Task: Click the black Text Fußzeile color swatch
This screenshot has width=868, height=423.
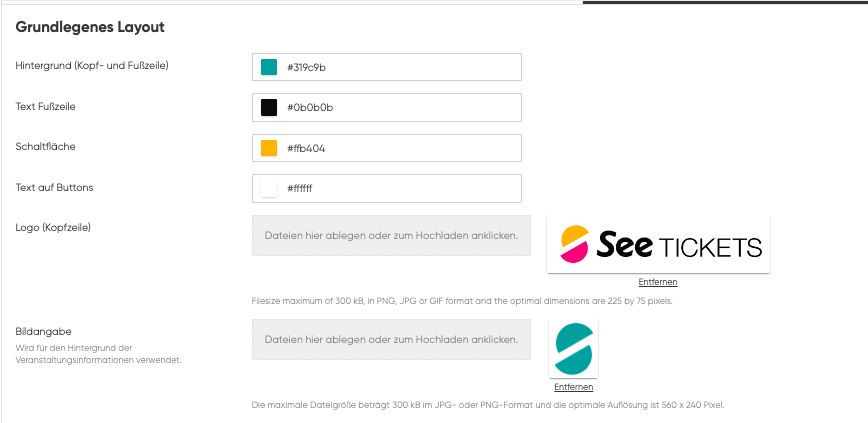Action: click(x=269, y=107)
